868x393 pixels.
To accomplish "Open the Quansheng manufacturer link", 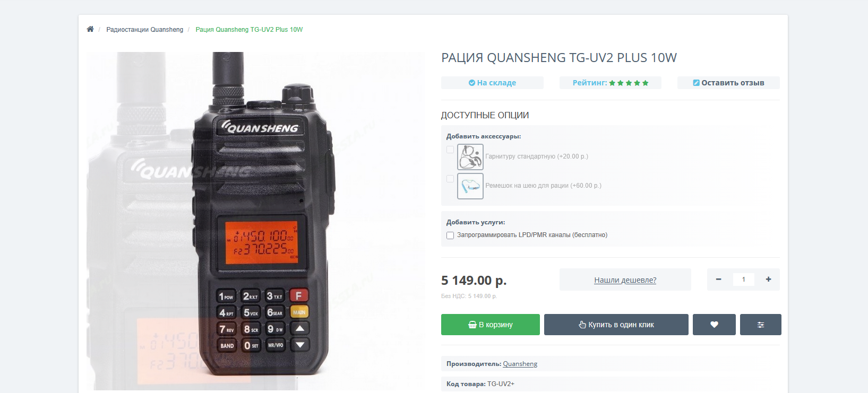I will coord(520,364).
